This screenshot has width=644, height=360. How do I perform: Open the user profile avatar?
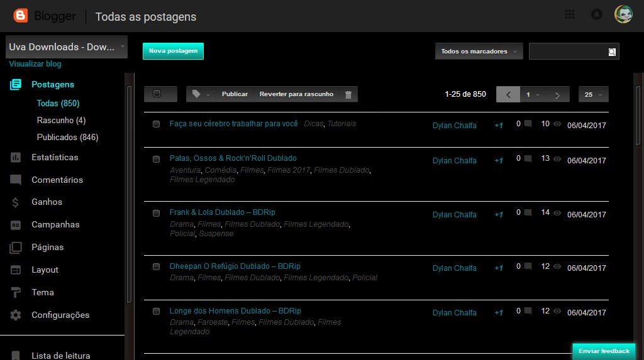click(x=623, y=14)
